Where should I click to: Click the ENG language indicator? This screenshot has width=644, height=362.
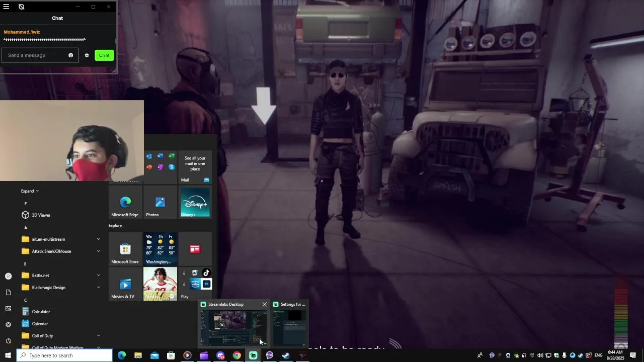click(599, 355)
